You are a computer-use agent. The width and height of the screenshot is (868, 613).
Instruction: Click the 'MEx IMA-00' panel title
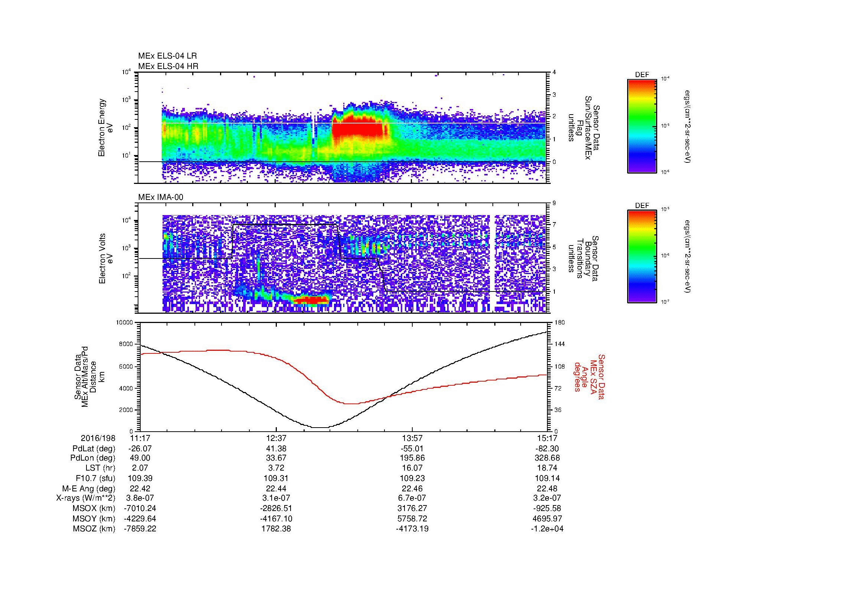tap(161, 197)
